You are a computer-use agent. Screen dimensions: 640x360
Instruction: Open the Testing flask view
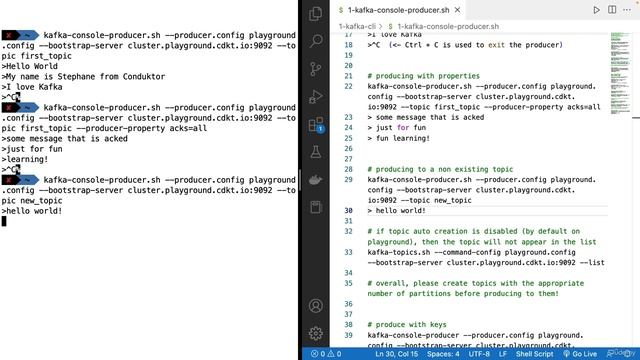[x=316, y=152]
